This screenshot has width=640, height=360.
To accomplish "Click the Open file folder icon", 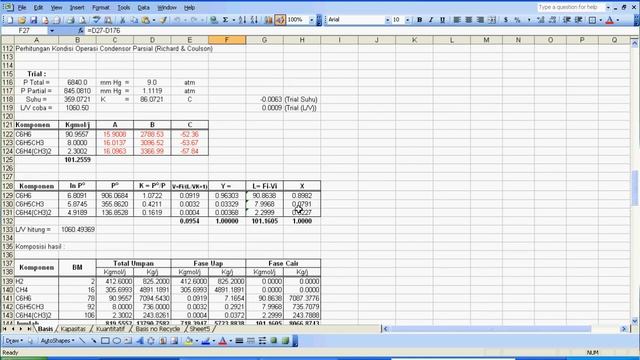I will point(22,20).
